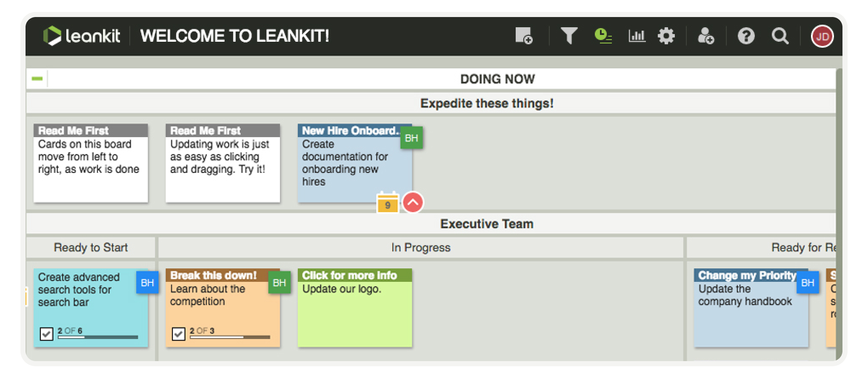Collapse the Doing Now lane with the minus control
The height and width of the screenshot is (379, 868).
click(x=37, y=79)
